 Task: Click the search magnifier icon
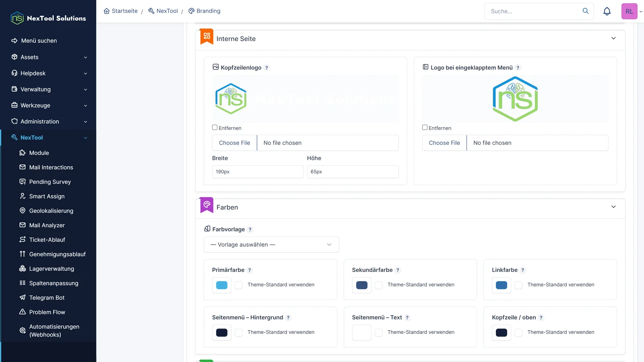pyautogui.click(x=586, y=11)
